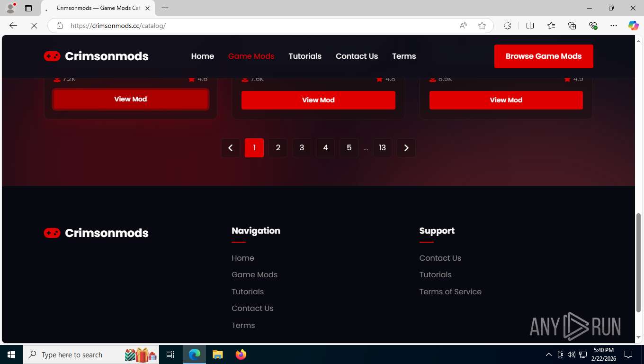Select pagination page 2
This screenshot has height=364, width=644.
(x=278, y=148)
